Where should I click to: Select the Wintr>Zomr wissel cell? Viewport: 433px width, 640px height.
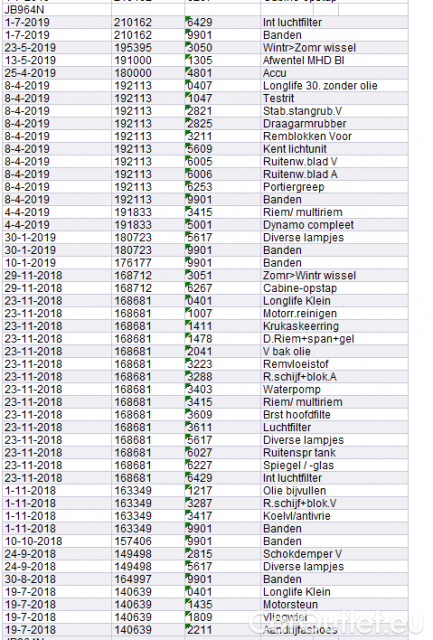point(334,48)
